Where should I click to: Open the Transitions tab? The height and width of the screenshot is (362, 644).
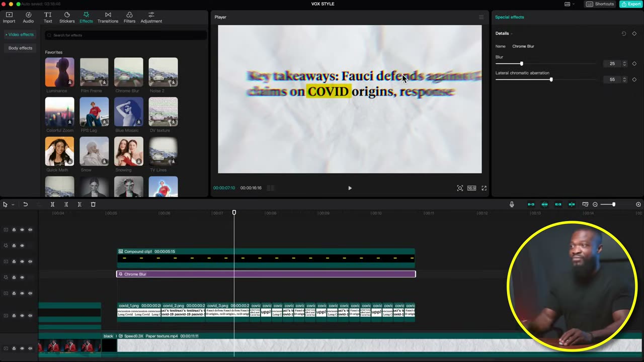click(108, 18)
